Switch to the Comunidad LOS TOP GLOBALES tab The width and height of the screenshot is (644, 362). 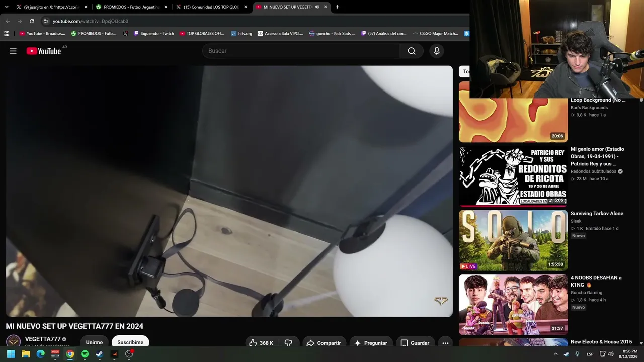tap(211, 7)
